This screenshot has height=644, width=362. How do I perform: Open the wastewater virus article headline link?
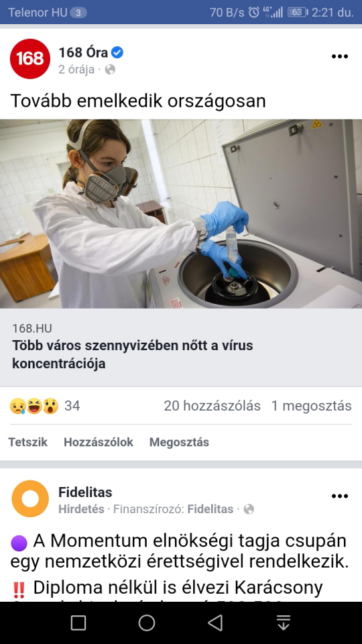point(133,354)
